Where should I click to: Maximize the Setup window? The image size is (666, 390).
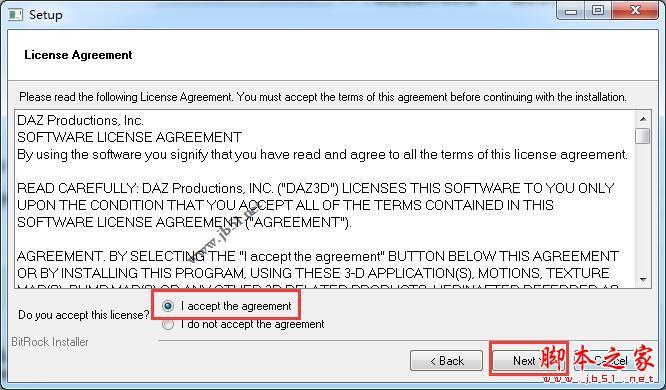598,11
